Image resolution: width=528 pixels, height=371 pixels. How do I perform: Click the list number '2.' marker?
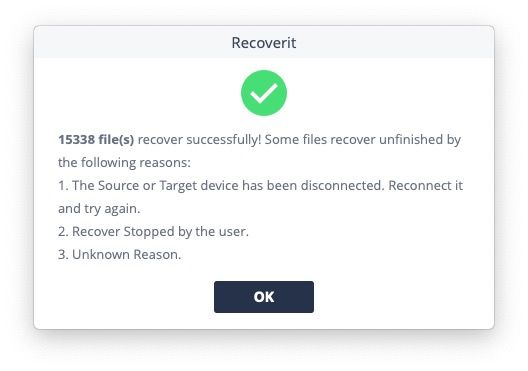63,232
